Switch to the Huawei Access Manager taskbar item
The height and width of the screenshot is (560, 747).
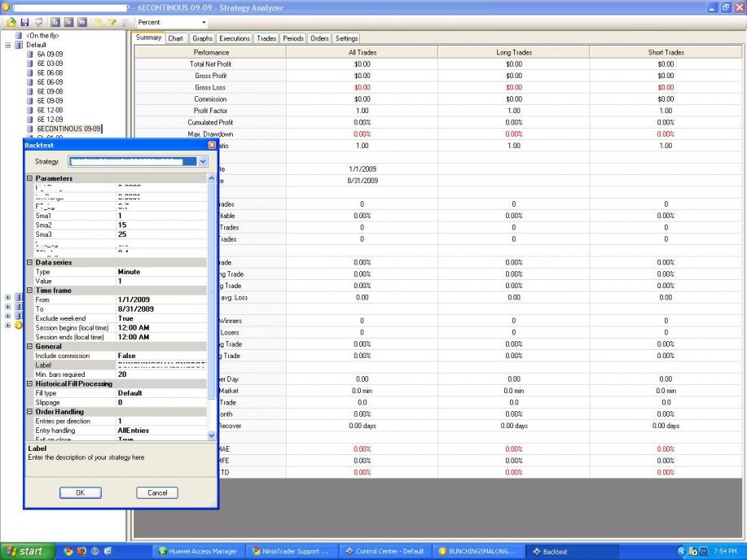198,551
